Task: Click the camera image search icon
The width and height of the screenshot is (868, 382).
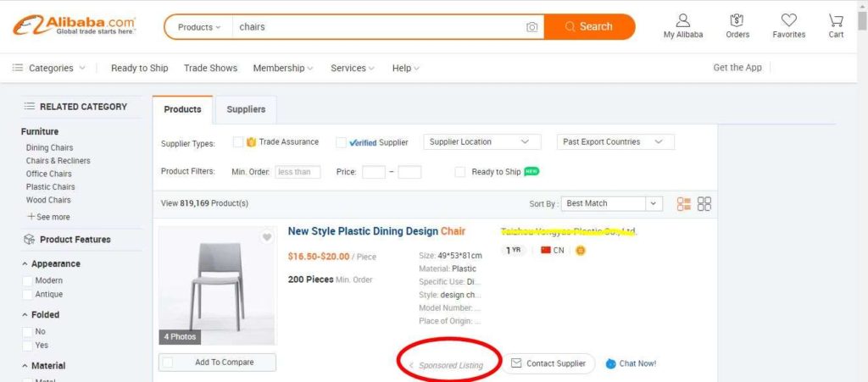Action: 531,27
